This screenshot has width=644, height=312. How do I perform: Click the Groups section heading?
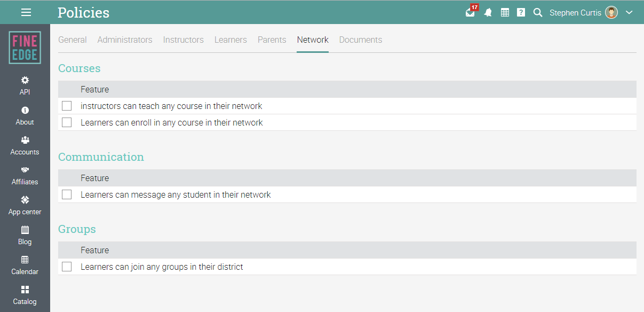tap(77, 229)
